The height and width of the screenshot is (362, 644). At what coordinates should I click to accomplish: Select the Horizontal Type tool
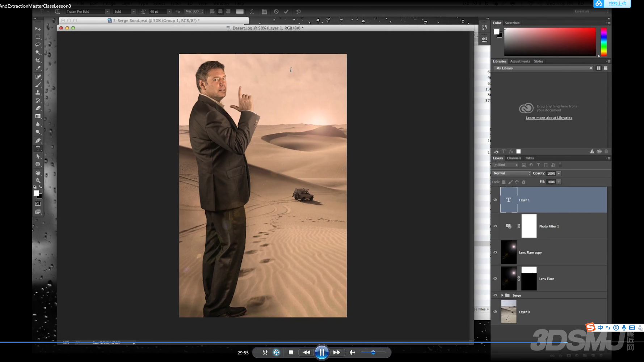(38, 148)
